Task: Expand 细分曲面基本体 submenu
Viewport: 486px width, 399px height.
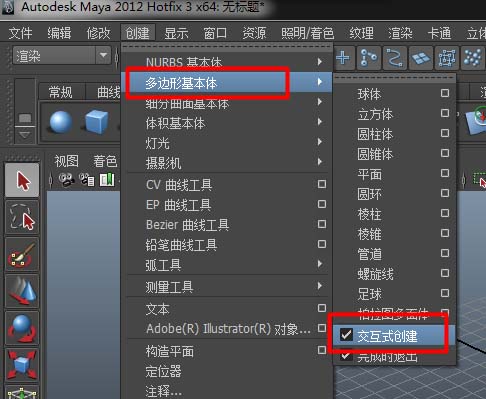Action: tap(227, 103)
